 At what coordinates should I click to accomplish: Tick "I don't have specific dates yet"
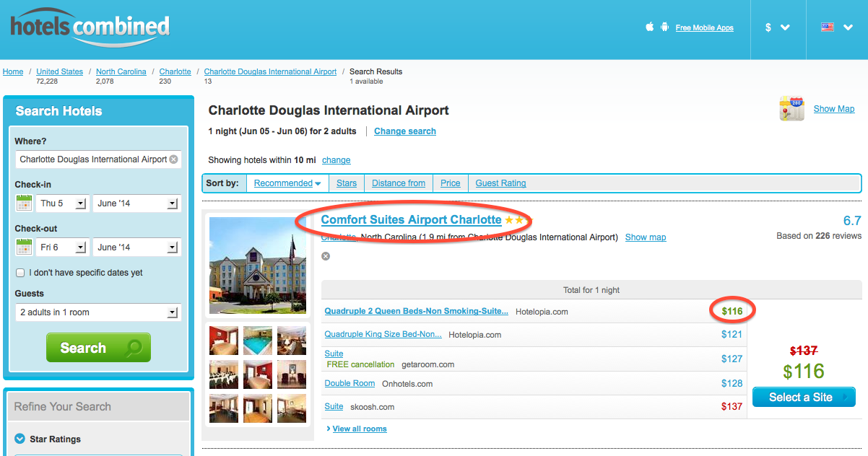(x=20, y=273)
